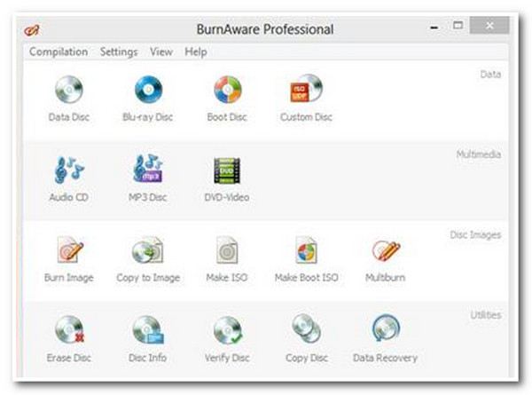Open the Compilation menu
This screenshot has width=532, height=395.
(59, 52)
